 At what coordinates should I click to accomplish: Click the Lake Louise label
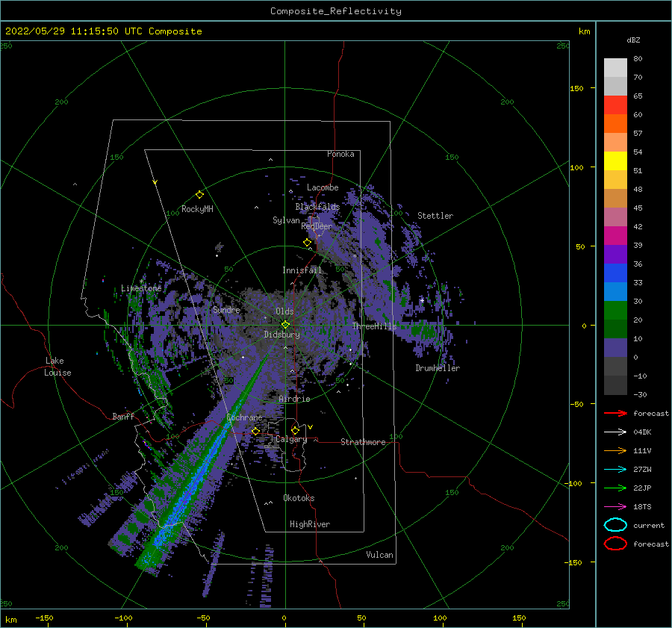(x=57, y=367)
